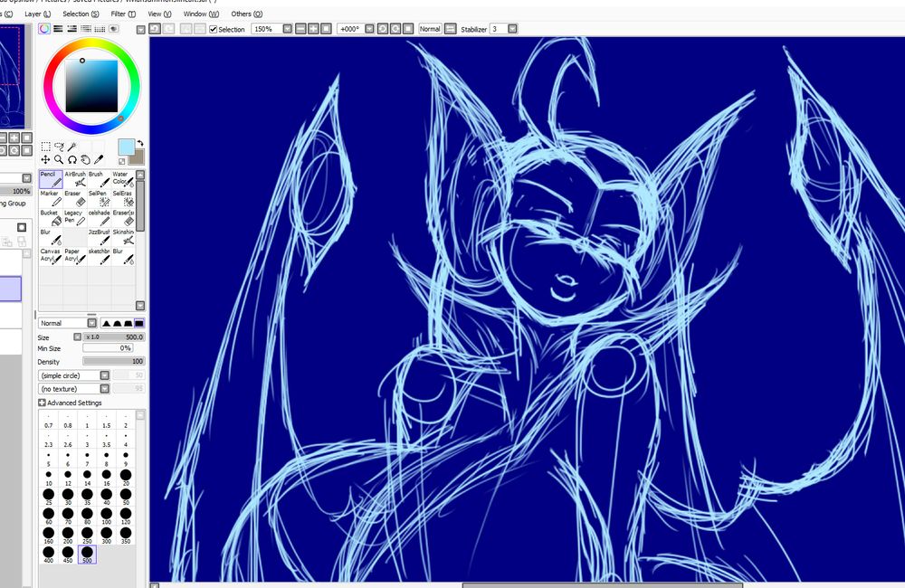
Task: Toggle the swatches panel
Action: coord(100,29)
